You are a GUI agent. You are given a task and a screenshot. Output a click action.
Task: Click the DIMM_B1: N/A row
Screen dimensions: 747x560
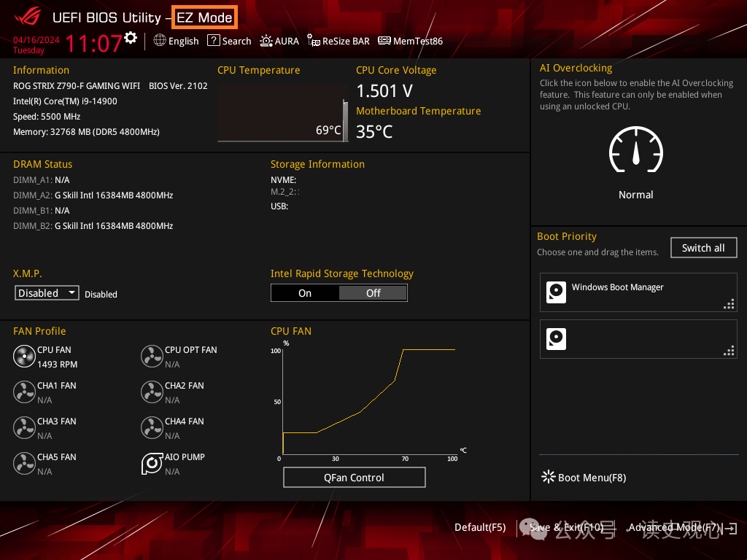42,211
